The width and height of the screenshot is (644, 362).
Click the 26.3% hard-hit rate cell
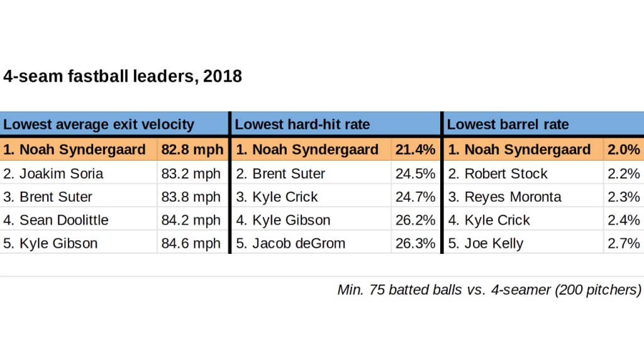415,243
